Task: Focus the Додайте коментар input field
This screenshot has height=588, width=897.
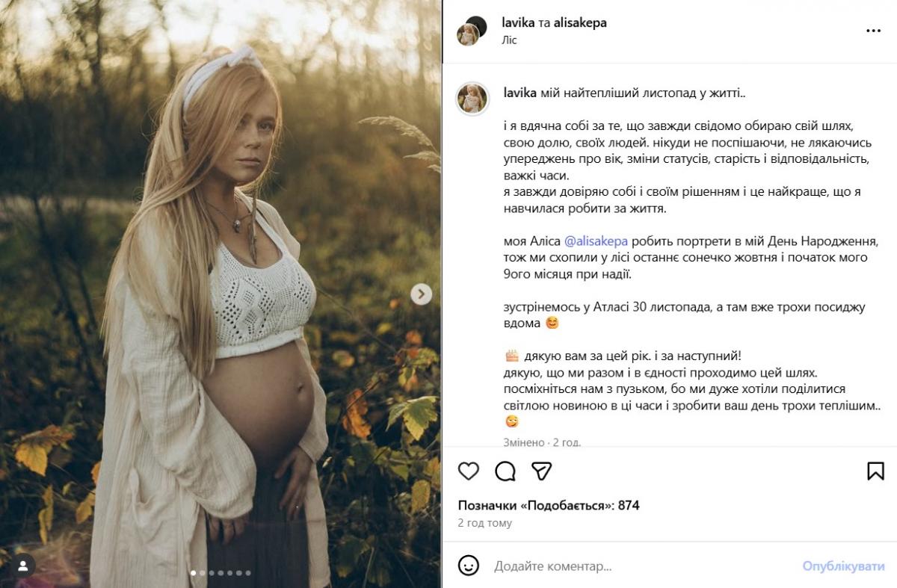Action: tap(635, 566)
